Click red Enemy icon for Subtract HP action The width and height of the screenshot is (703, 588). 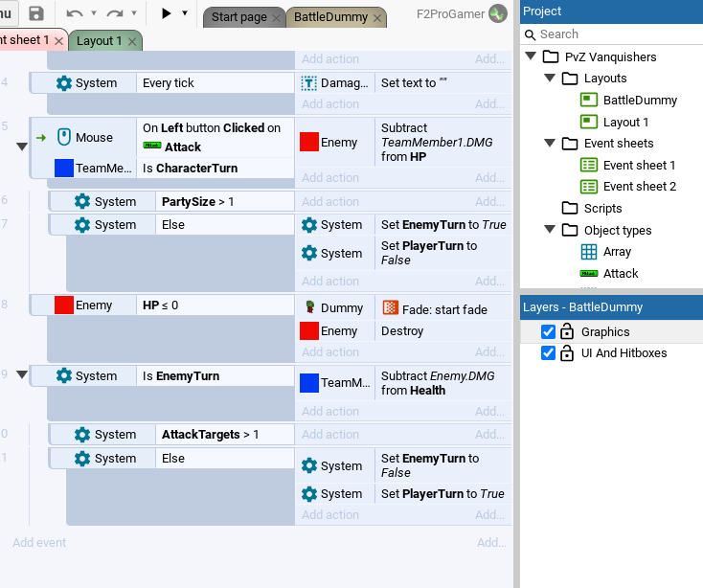(x=309, y=142)
